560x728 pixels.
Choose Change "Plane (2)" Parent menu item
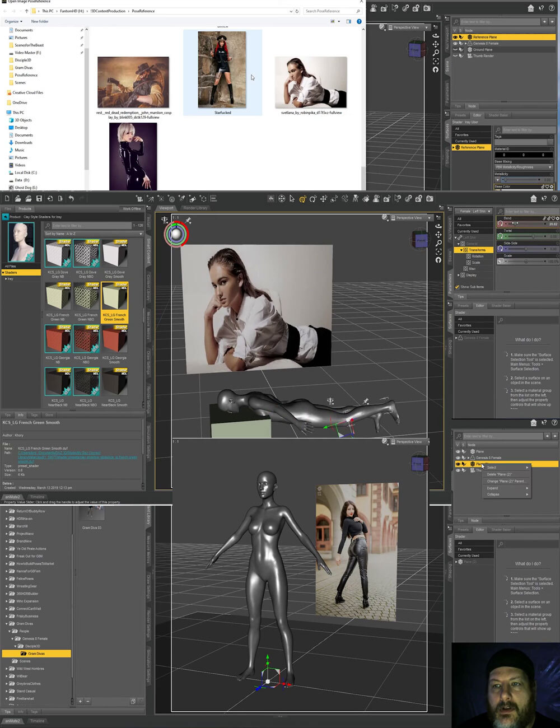point(507,481)
